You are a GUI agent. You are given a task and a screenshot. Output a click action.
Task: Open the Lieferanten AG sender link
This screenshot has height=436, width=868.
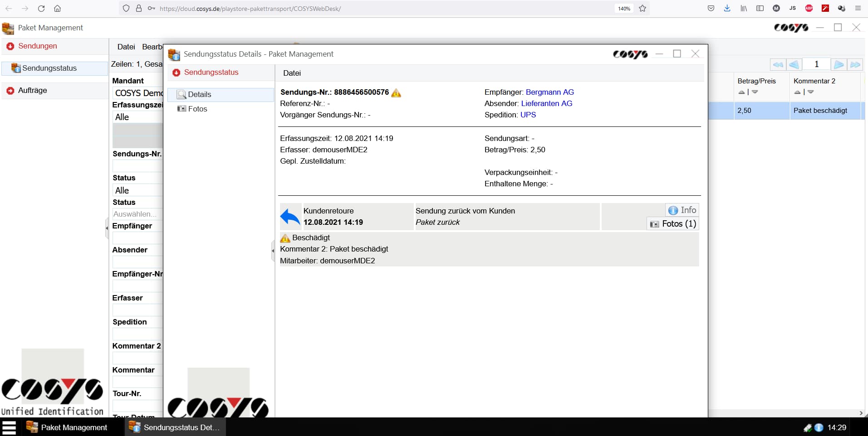click(x=546, y=104)
